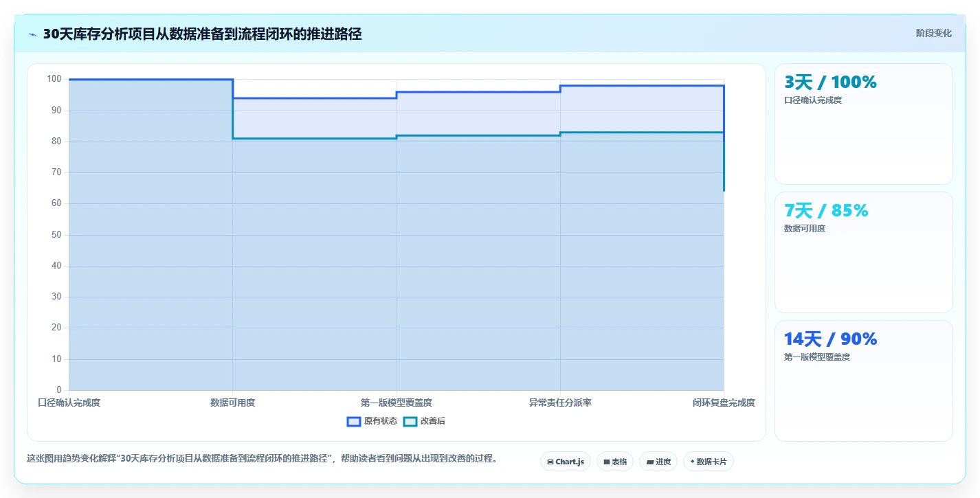Click the 闭环复盘完成度 x-axis label
The height and width of the screenshot is (498, 980).
(x=724, y=403)
